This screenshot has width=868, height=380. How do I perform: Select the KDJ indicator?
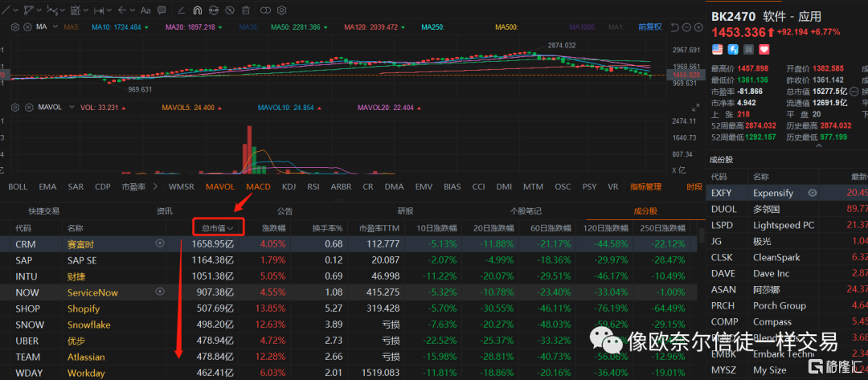[x=289, y=187]
